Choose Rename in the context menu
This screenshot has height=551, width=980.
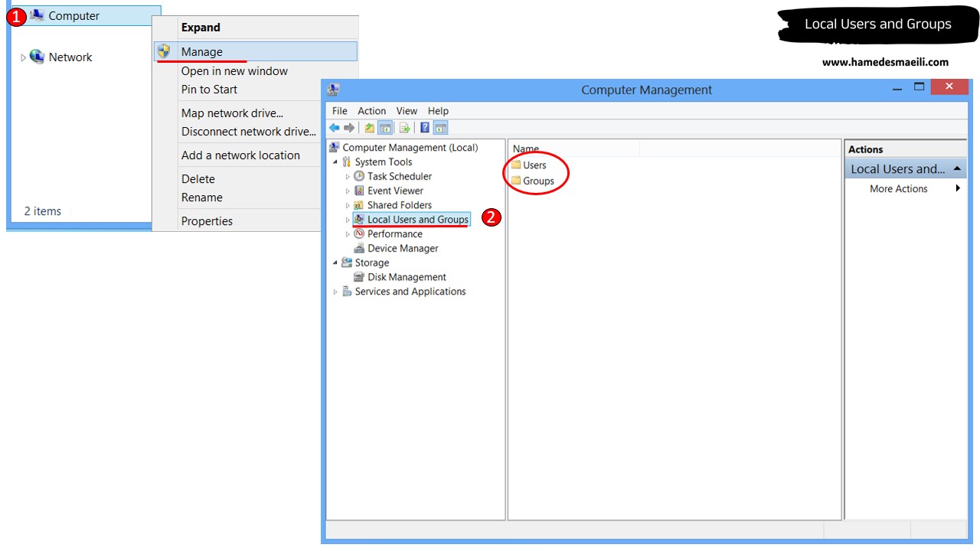point(202,197)
